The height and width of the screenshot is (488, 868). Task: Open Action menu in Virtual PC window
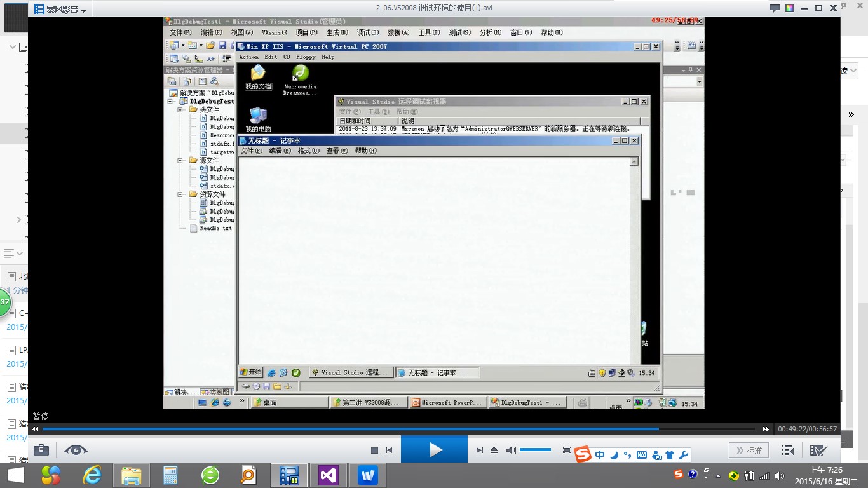(248, 57)
